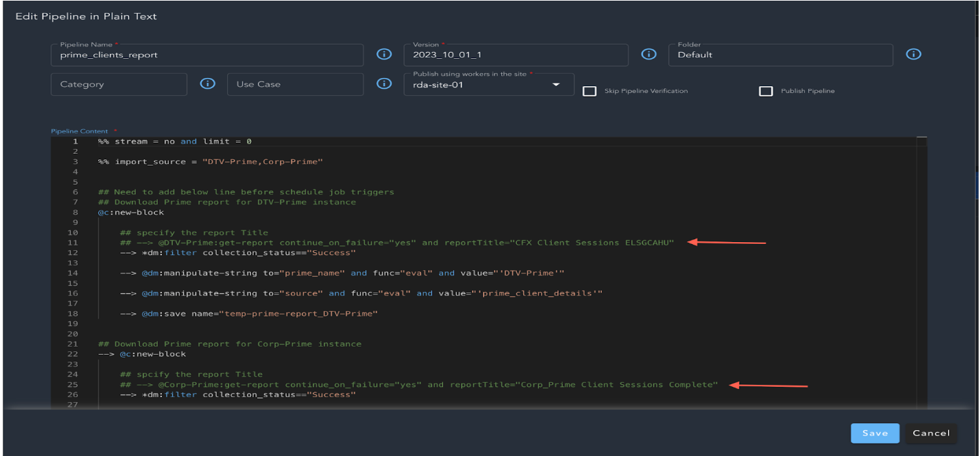This screenshot has height=456, width=980.
Task: Place cursor on the stream declaration line
Action: click(171, 142)
